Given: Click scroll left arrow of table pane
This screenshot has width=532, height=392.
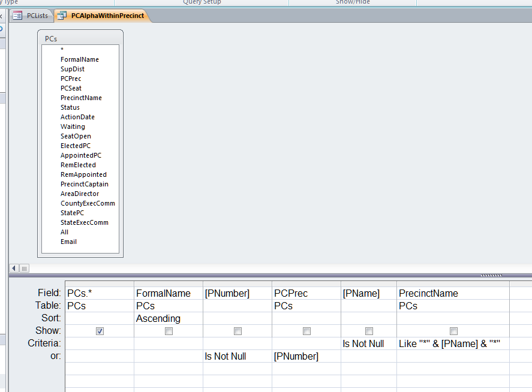Looking at the screenshot, I should [x=14, y=269].
